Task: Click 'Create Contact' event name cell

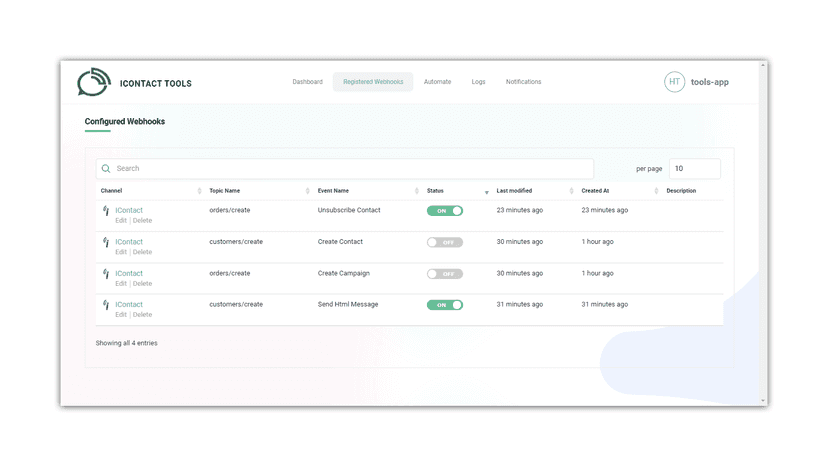Action: tap(340, 242)
